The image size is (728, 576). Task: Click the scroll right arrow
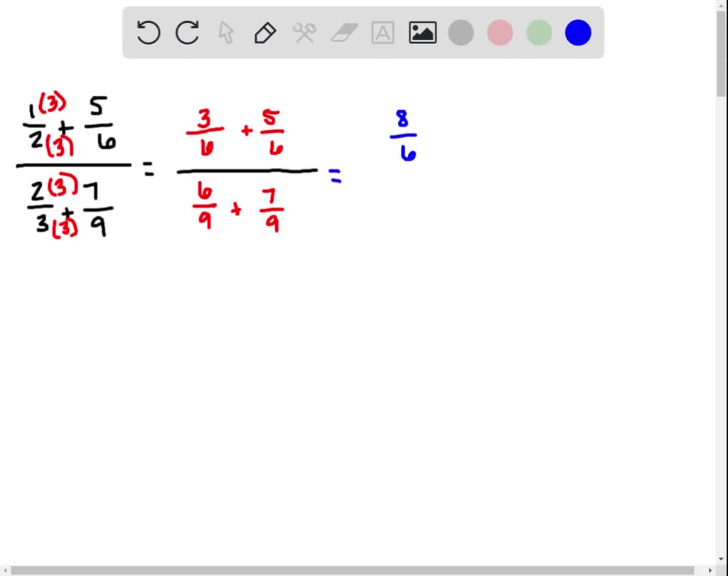pos(710,570)
